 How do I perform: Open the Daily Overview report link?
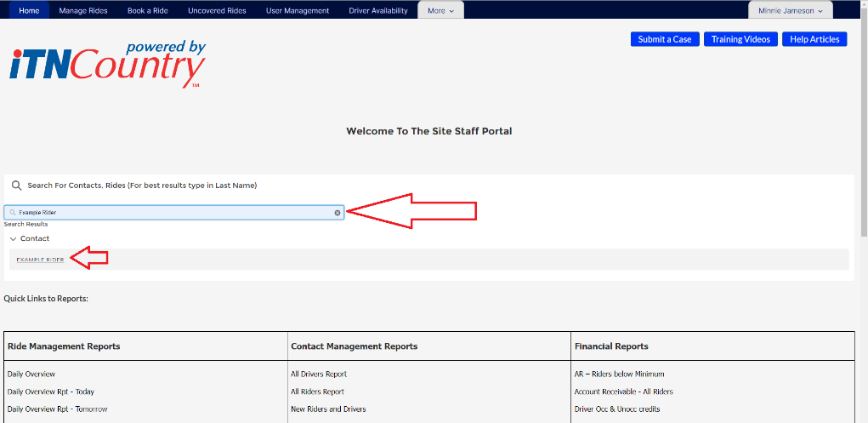31,374
